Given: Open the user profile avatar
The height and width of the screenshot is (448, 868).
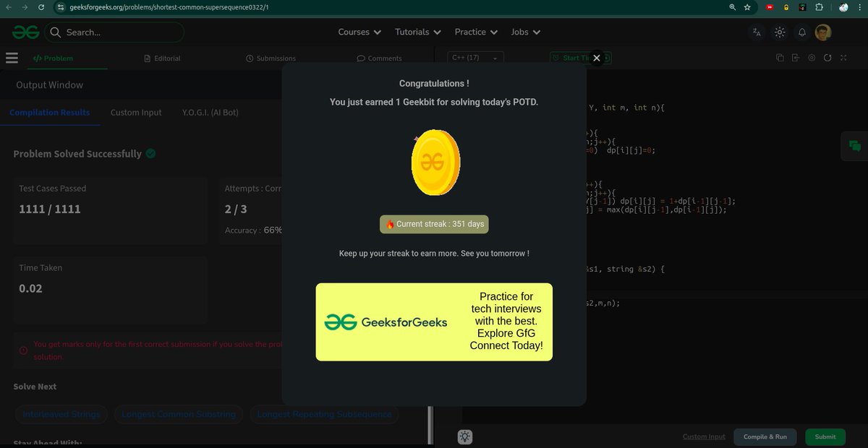Looking at the screenshot, I should pos(823,32).
